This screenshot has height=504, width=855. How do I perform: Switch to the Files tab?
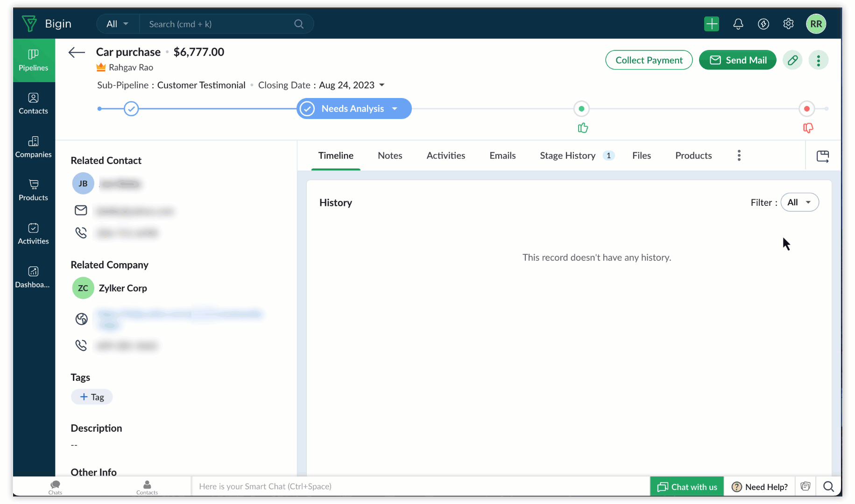pyautogui.click(x=642, y=155)
